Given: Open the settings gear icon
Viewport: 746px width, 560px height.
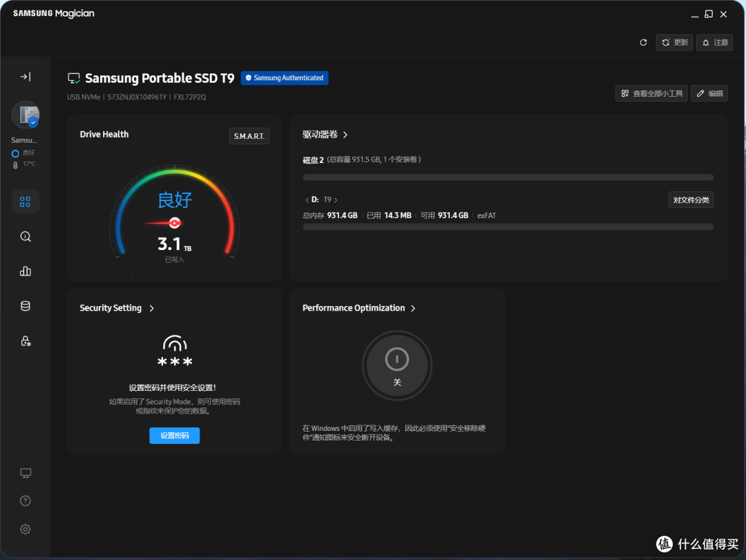Looking at the screenshot, I should 26,529.
